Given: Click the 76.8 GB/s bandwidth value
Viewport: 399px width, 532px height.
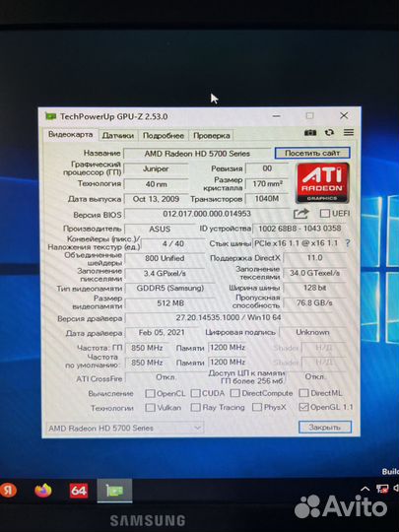Looking at the screenshot, I should click(x=315, y=302).
